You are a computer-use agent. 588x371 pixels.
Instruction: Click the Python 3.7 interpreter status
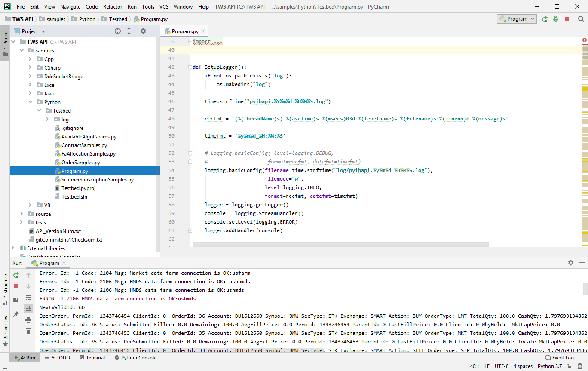(550, 366)
